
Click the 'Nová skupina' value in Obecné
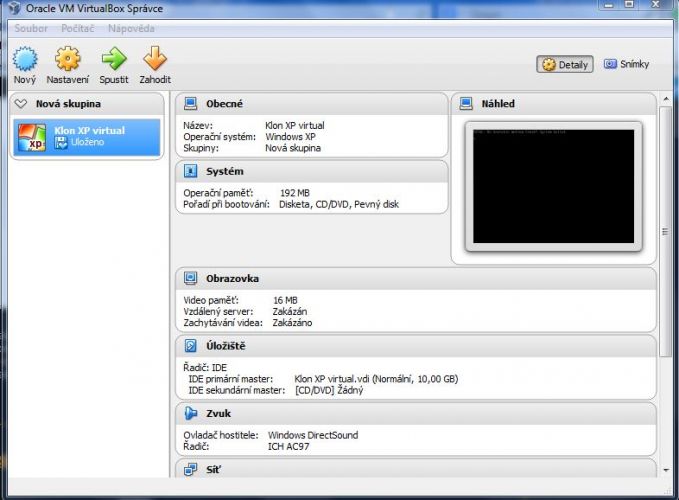[293, 148]
